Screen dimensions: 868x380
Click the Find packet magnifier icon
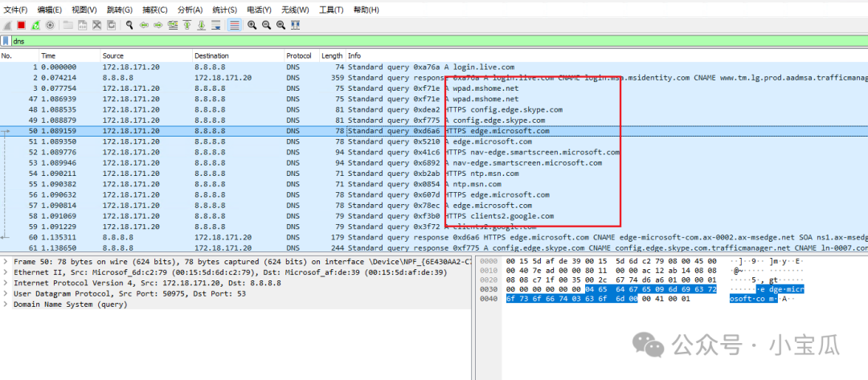(129, 25)
